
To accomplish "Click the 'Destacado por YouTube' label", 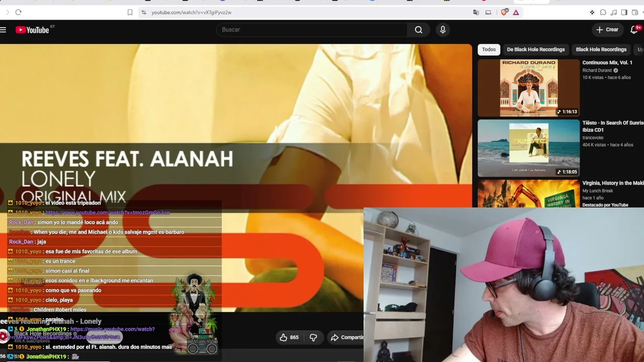I will pos(605,205).
